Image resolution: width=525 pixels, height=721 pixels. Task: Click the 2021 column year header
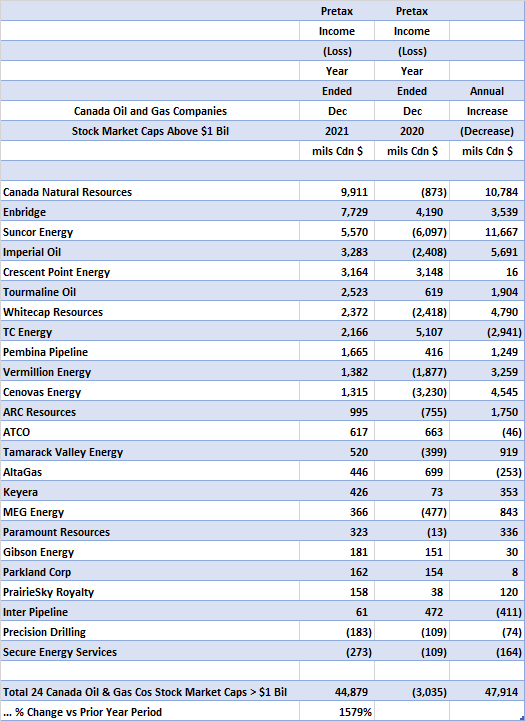(337, 132)
